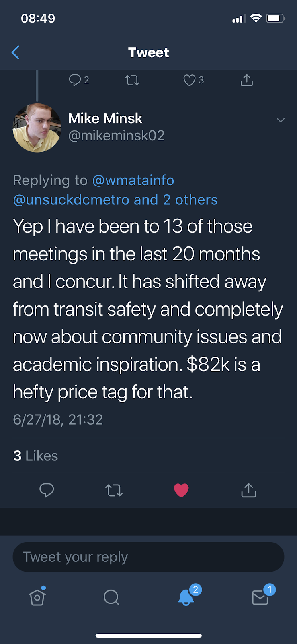Viewport: 297px width, 644px height.
Task: Go back with the blue back arrow
Action: click(x=16, y=52)
